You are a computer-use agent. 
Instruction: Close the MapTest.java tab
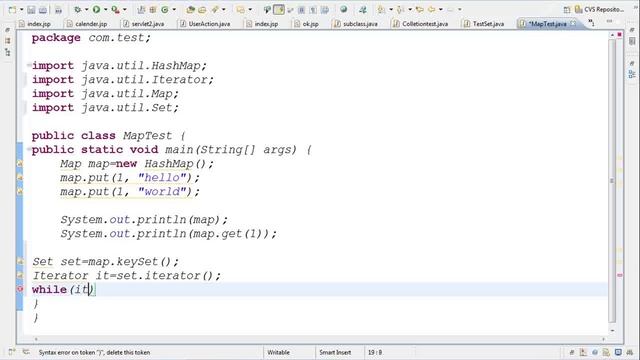(x=573, y=24)
